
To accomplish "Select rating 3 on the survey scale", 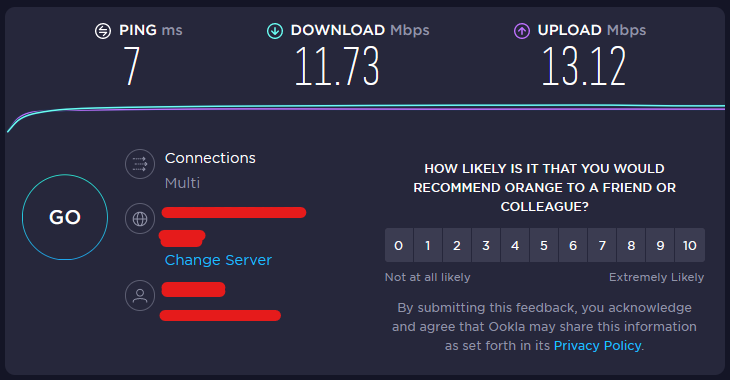I will pyautogui.click(x=486, y=245).
